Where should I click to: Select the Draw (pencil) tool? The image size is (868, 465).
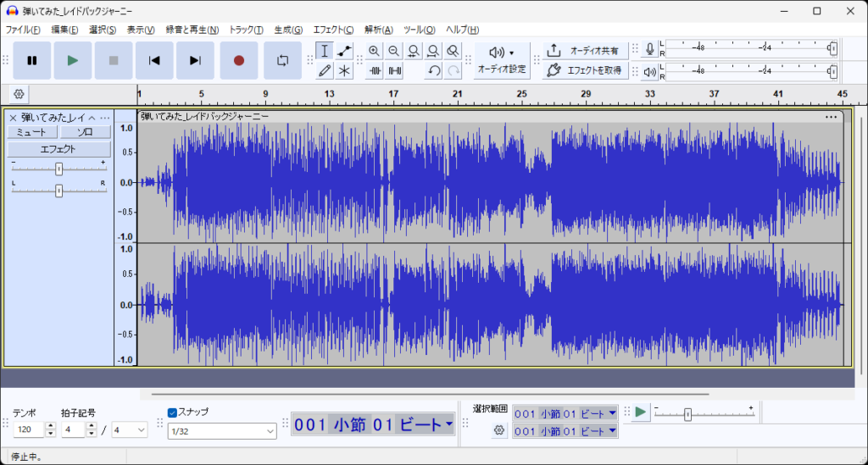coord(324,70)
